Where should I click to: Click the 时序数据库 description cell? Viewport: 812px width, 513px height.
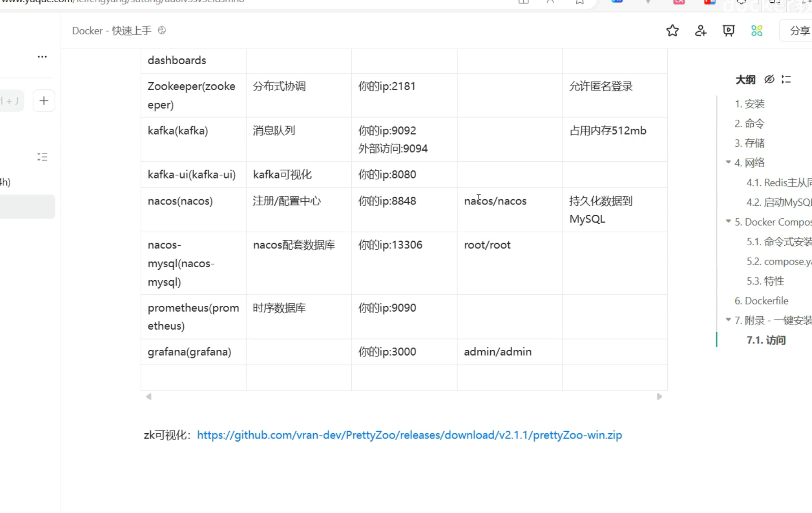point(299,317)
